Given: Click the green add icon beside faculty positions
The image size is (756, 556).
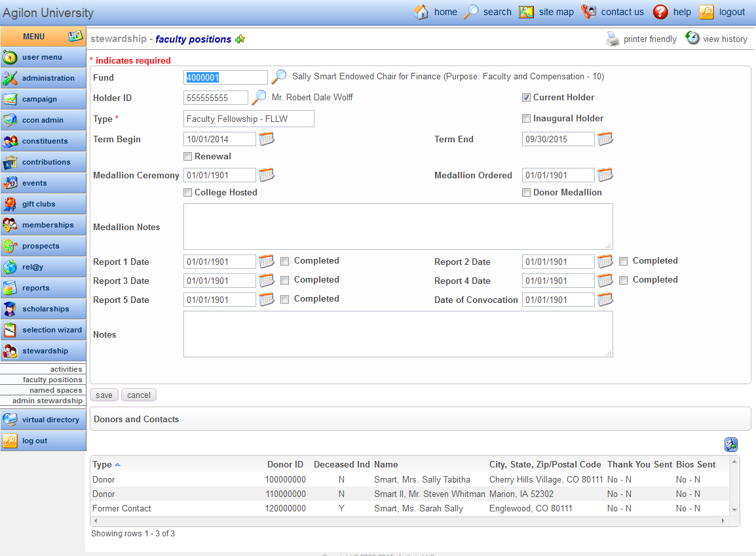Looking at the screenshot, I should coord(240,39).
